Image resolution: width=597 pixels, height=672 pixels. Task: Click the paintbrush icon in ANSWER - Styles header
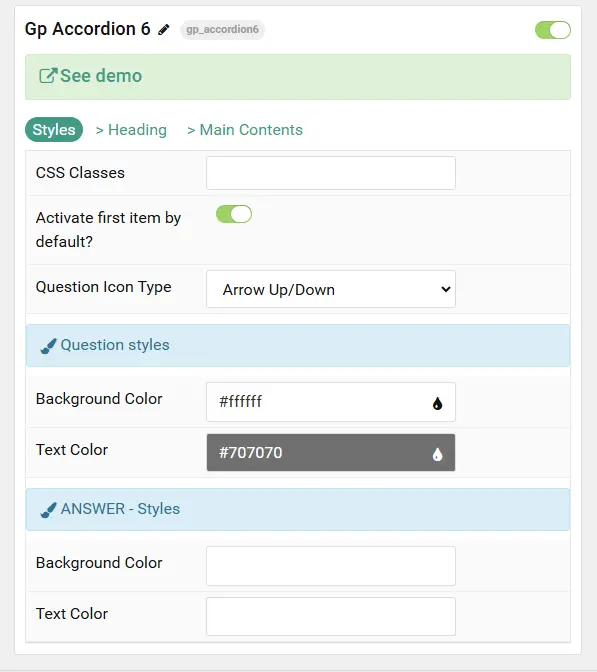click(x=48, y=510)
